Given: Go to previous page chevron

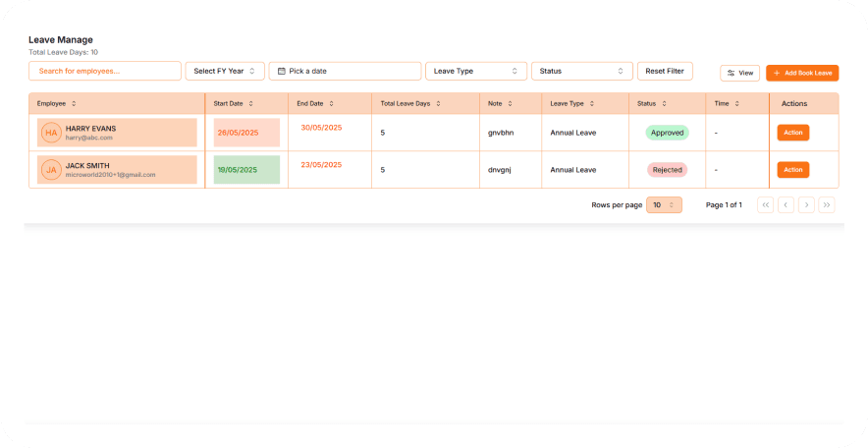Looking at the screenshot, I should click(x=786, y=204).
